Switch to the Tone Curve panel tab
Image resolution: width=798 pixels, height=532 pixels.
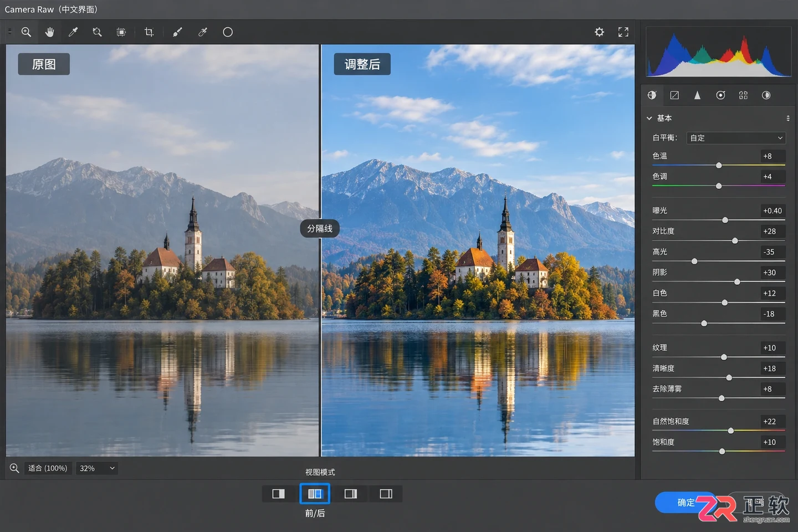point(674,95)
